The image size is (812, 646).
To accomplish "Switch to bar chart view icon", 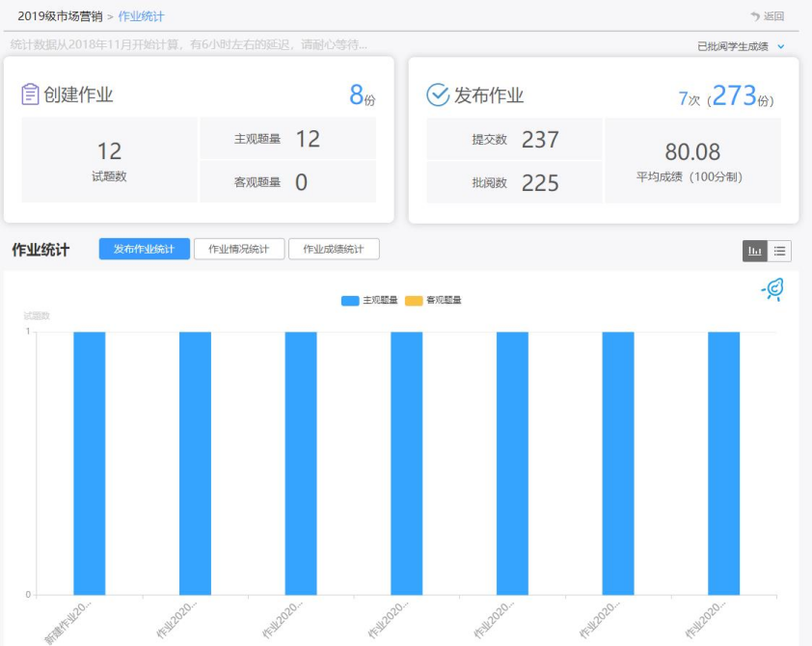I will click(x=754, y=251).
